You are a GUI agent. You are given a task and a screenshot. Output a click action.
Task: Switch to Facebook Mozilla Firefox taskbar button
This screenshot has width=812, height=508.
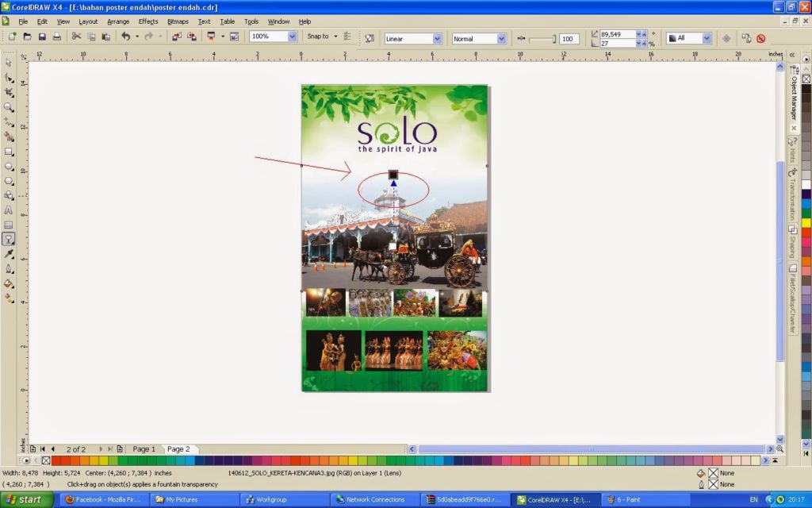pyautogui.click(x=104, y=500)
